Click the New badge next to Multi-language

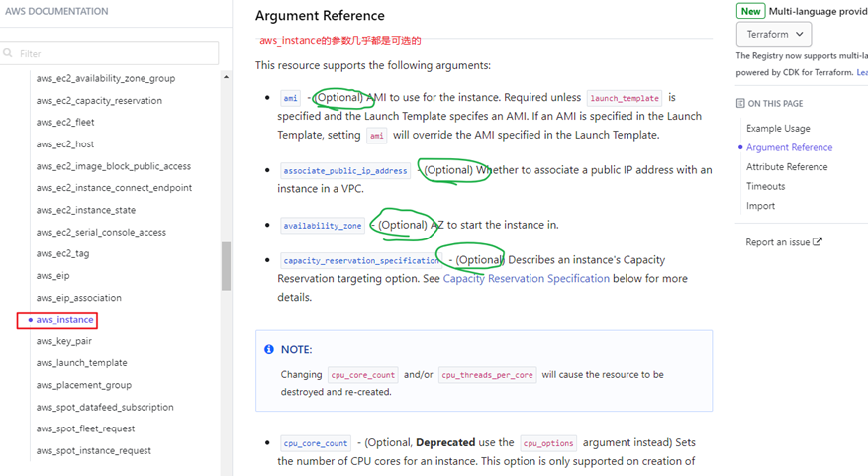(x=750, y=11)
